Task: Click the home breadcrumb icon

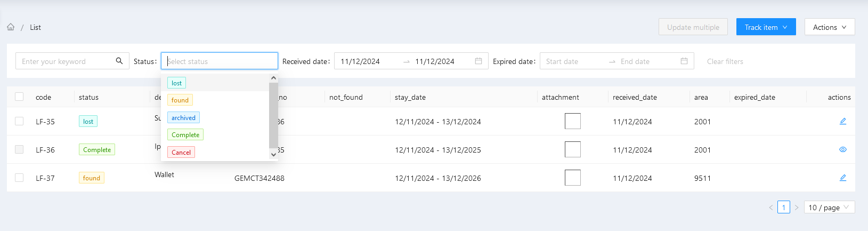Action: (11, 27)
